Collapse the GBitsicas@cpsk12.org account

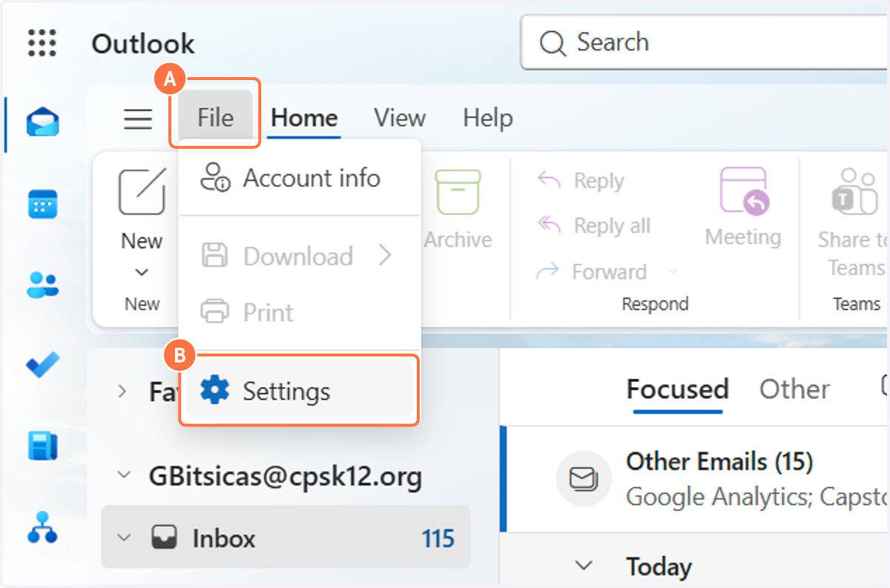[x=123, y=475]
